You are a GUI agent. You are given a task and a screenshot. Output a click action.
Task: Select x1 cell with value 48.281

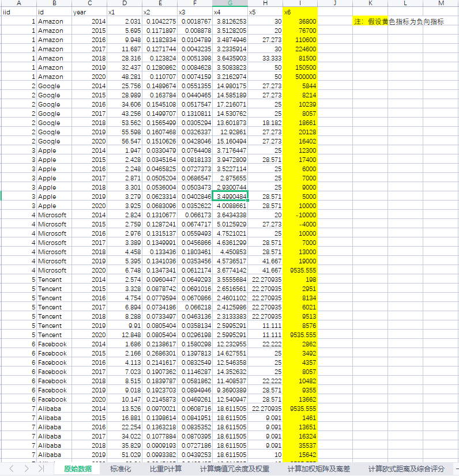pos(125,77)
